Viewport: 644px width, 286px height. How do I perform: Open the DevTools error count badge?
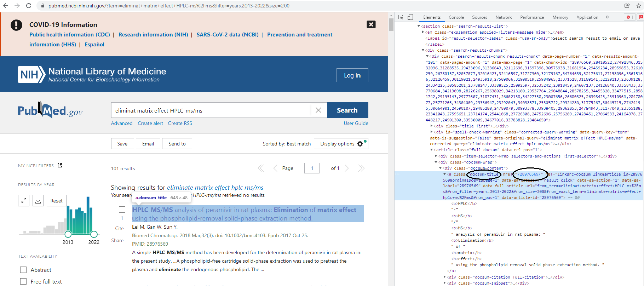click(x=630, y=17)
